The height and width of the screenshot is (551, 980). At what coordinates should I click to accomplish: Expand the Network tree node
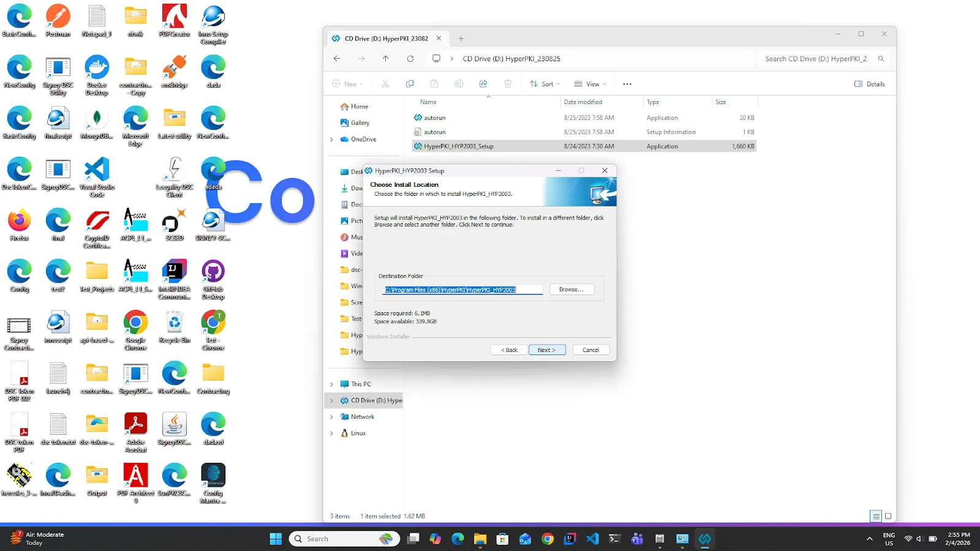click(332, 417)
